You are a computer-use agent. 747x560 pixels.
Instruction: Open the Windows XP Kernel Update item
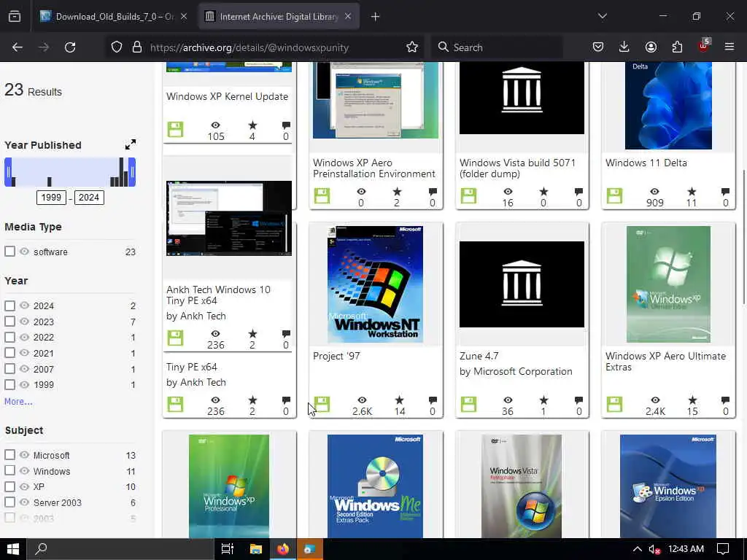coord(228,97)
